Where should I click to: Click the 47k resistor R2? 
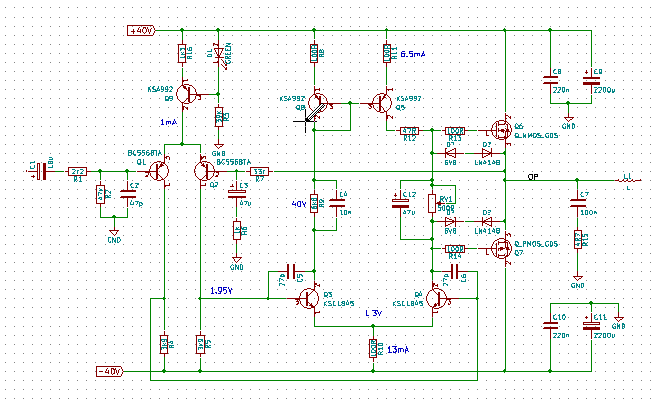[100, 194]
